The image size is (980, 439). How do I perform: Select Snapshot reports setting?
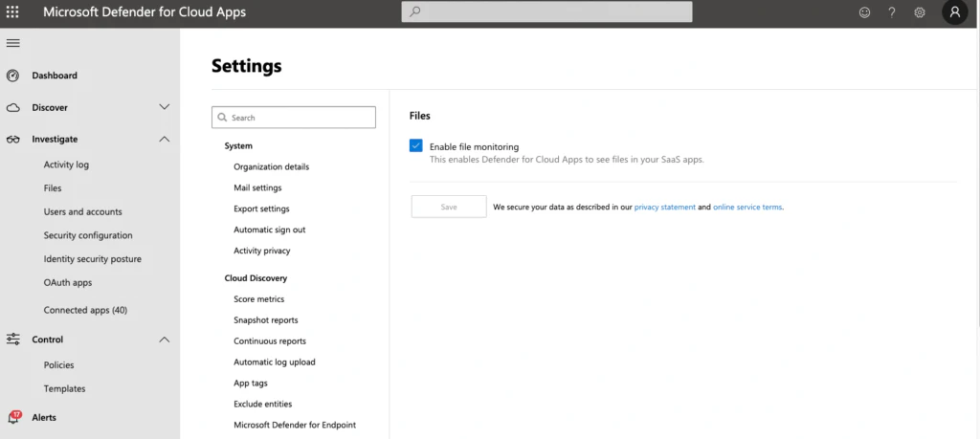coord(266,320)
